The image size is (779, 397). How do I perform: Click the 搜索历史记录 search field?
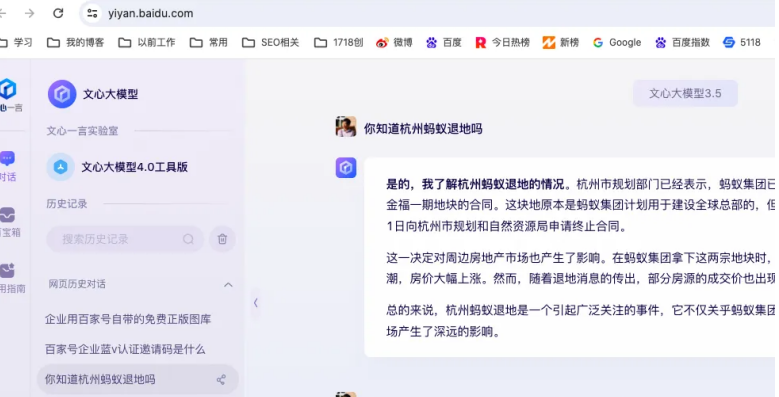tap(124, 239)
